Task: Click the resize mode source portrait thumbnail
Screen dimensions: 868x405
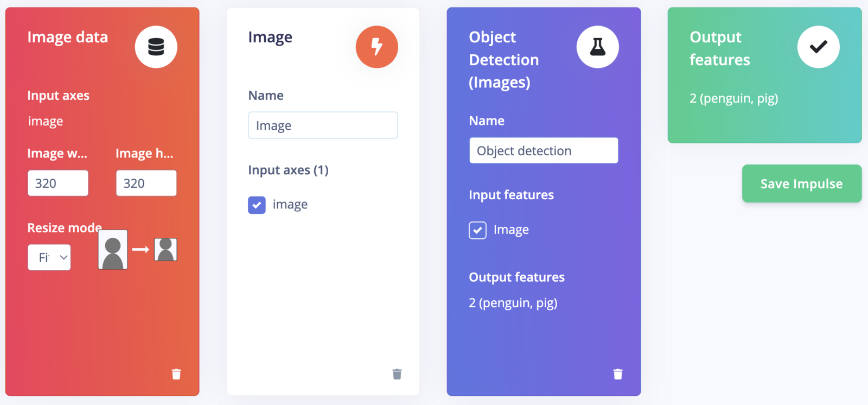Action: (x=113, y=250)
